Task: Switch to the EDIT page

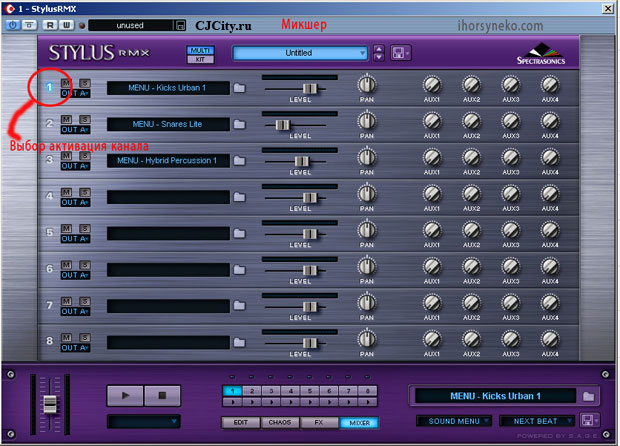Action: [240, 423]
